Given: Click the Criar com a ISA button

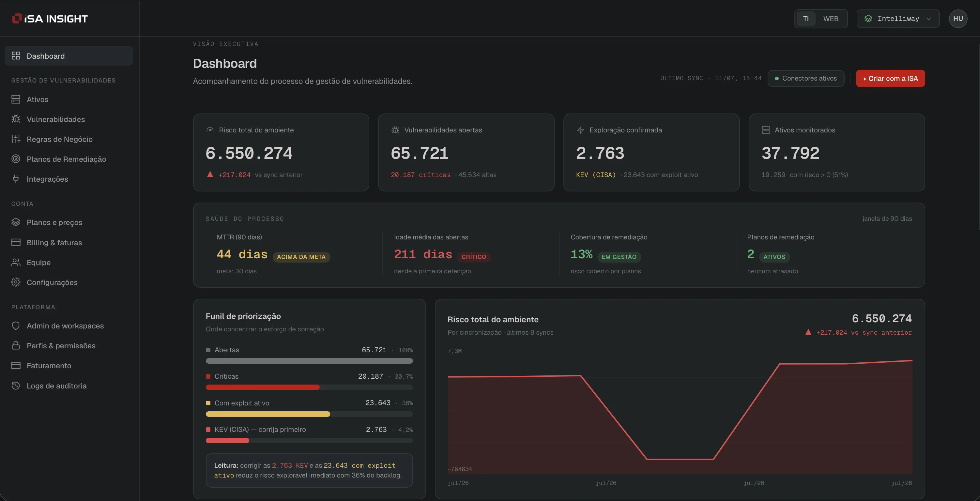Looking at the screenshot, I should [890, 78].
